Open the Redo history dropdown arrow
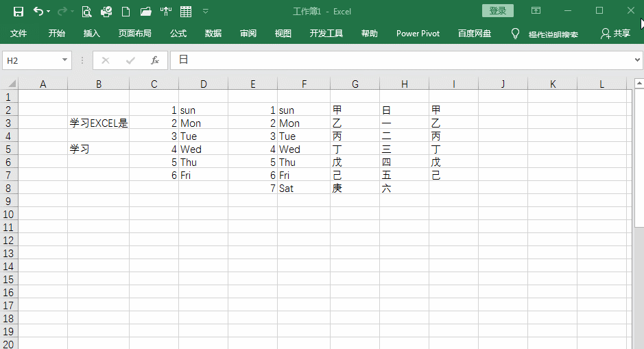 [72, 12]
